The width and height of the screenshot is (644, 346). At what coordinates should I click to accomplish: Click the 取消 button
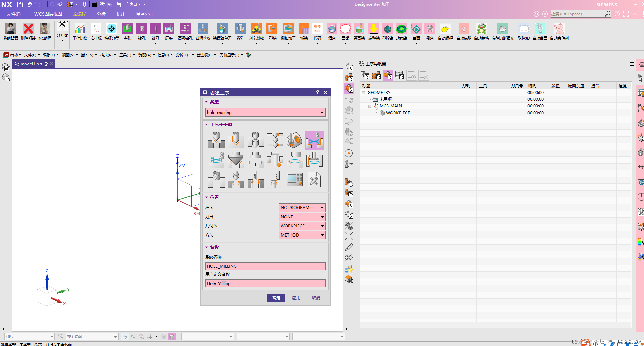(x=316, y=298)
